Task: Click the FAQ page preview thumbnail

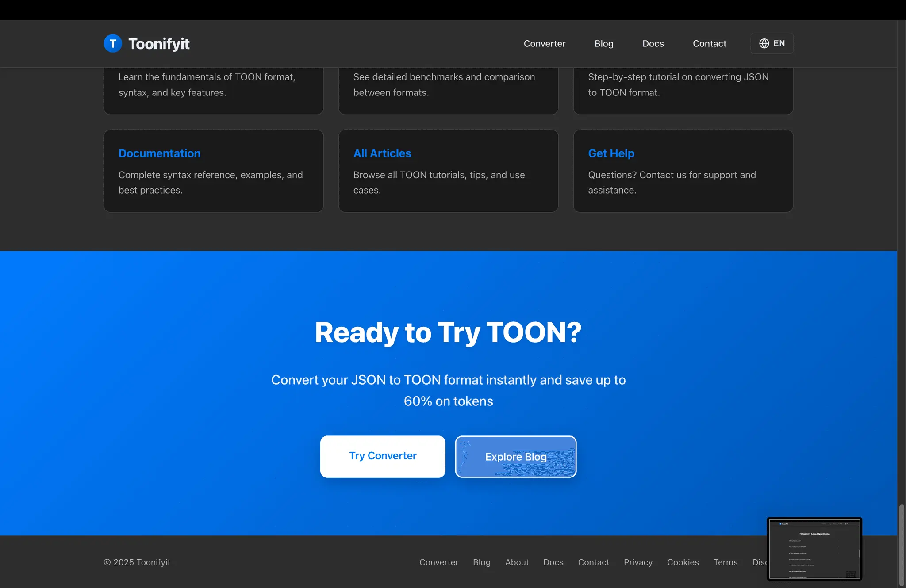Action: (814, 549)
